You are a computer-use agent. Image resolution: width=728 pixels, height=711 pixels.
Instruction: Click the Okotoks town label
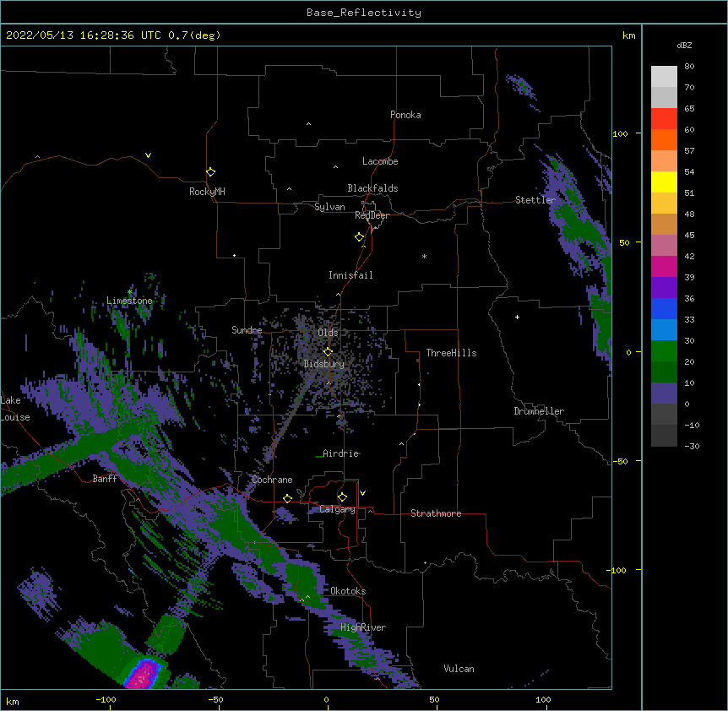click(x=348, y=591)
